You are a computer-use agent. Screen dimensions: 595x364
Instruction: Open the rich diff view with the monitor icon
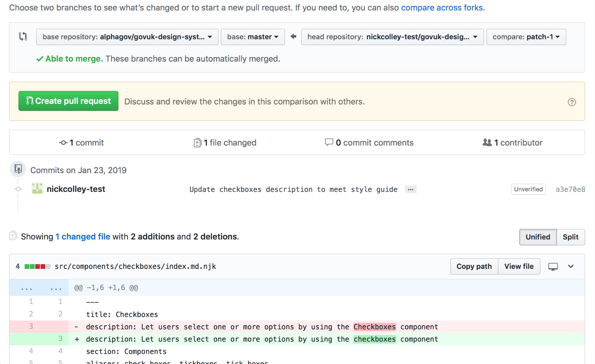[553, 266]
